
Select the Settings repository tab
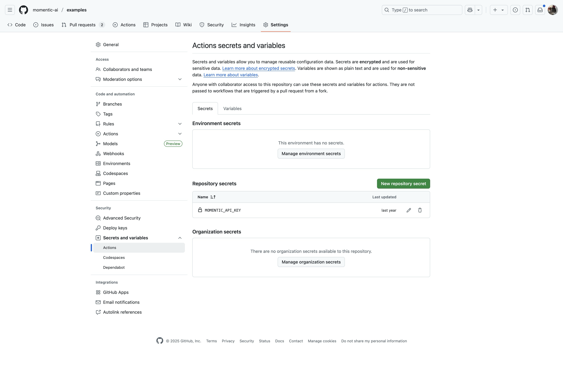point(276,25)
